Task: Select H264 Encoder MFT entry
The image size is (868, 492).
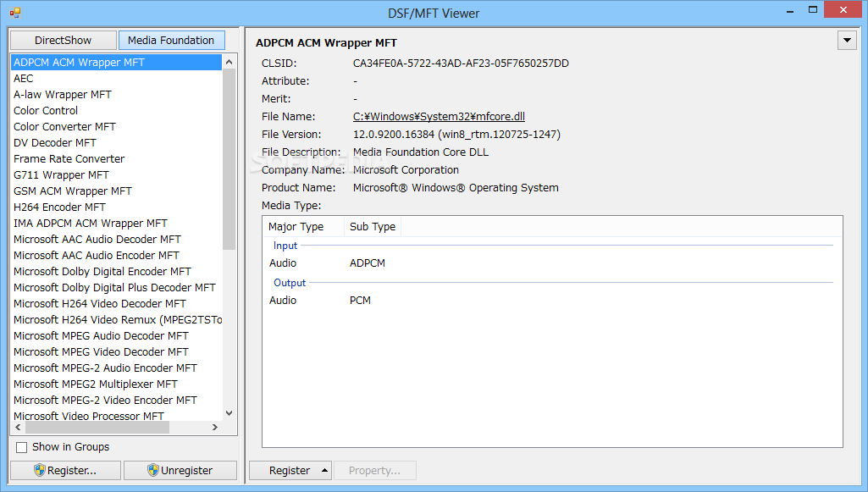Action: pos(116,207)
